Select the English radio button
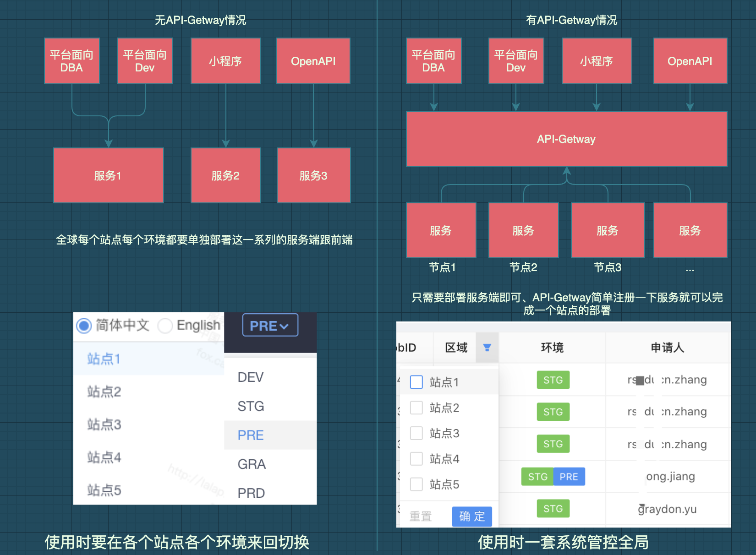 [165, 326]
